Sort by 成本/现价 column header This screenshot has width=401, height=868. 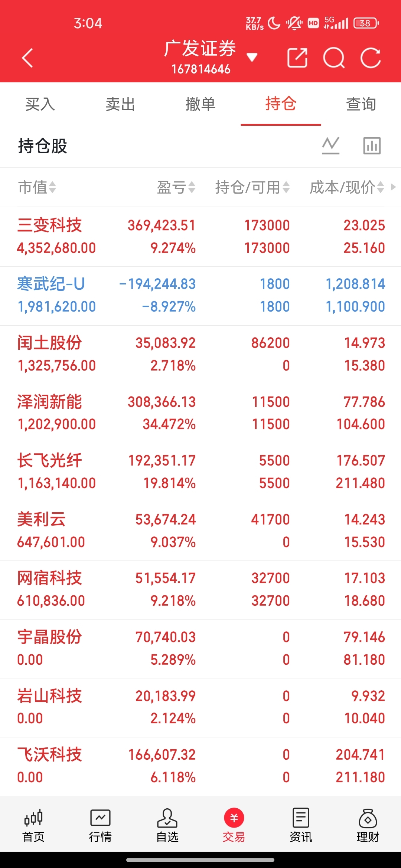click(346, 187)
